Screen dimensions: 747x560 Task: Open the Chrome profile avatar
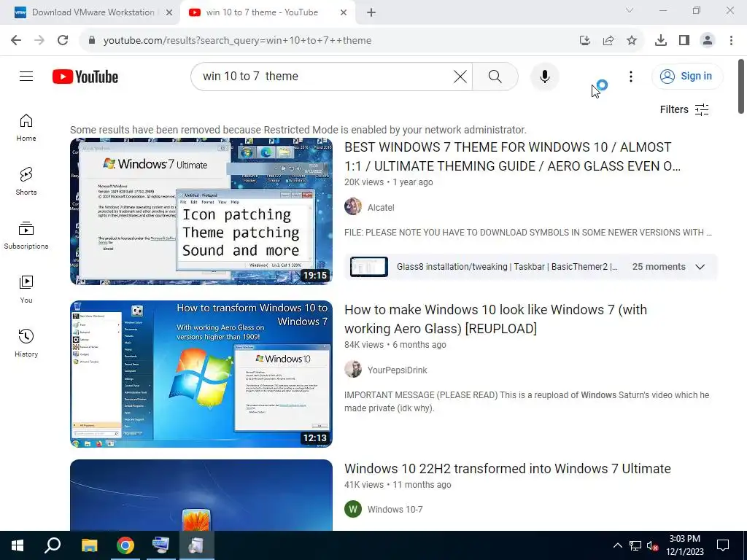pos(708,41)
